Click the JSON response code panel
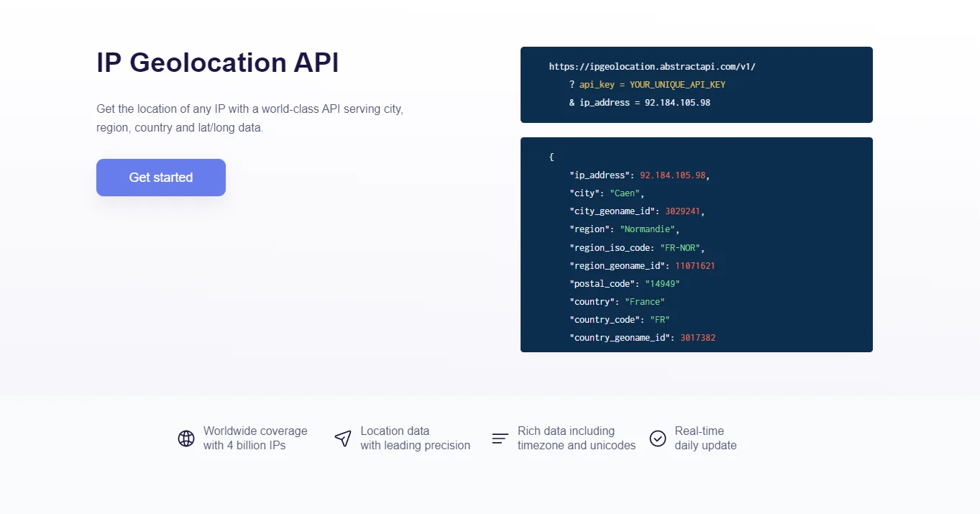The width and height of the screenshot is (980, 514). pyautogui.click(x=696, y=244)
